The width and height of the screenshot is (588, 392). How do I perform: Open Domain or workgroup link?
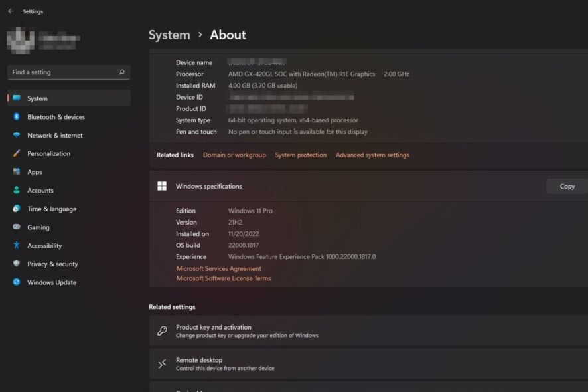234,155
